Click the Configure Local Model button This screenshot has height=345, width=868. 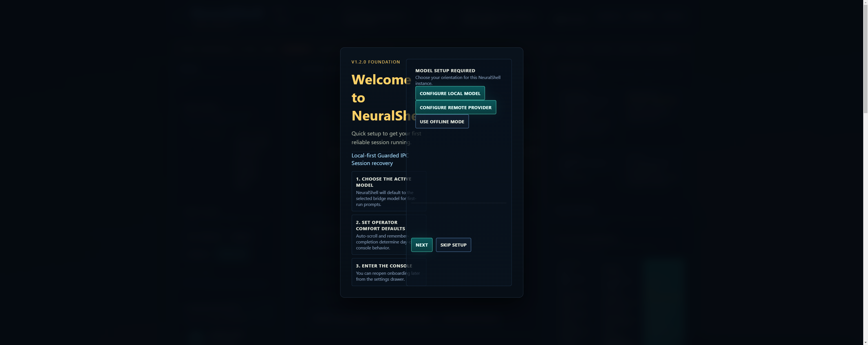450,93
